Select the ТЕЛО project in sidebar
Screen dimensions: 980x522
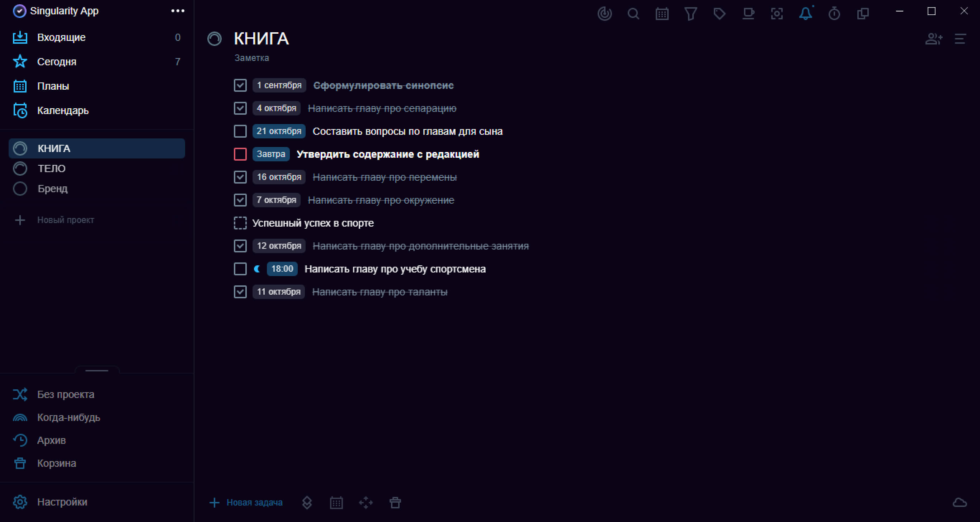96,169
